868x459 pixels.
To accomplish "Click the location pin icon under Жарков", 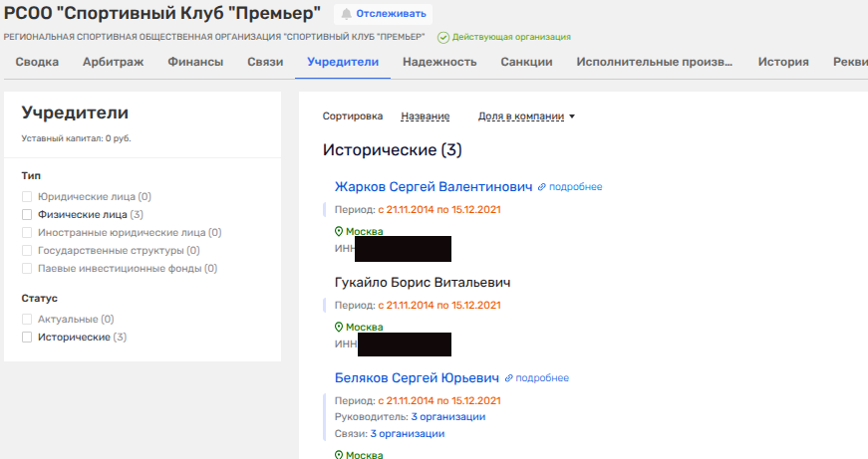I will click(x=339, y=231).
